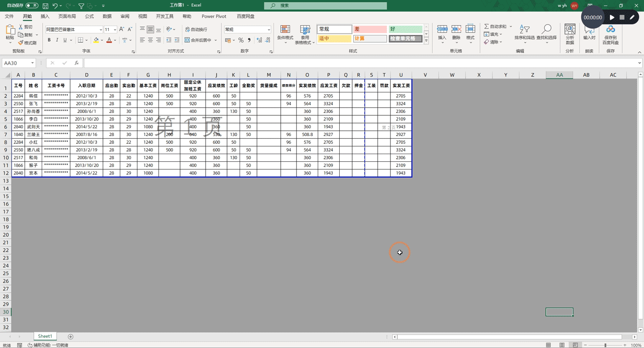
Task: Click the zoom slider in status bar
Action: [x=605, y=345]
